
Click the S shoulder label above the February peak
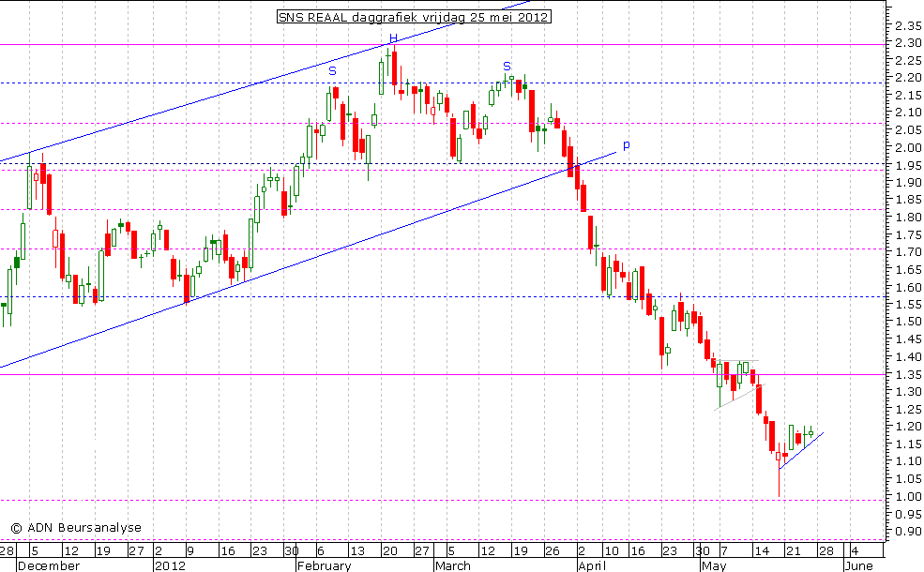point(332,71)
